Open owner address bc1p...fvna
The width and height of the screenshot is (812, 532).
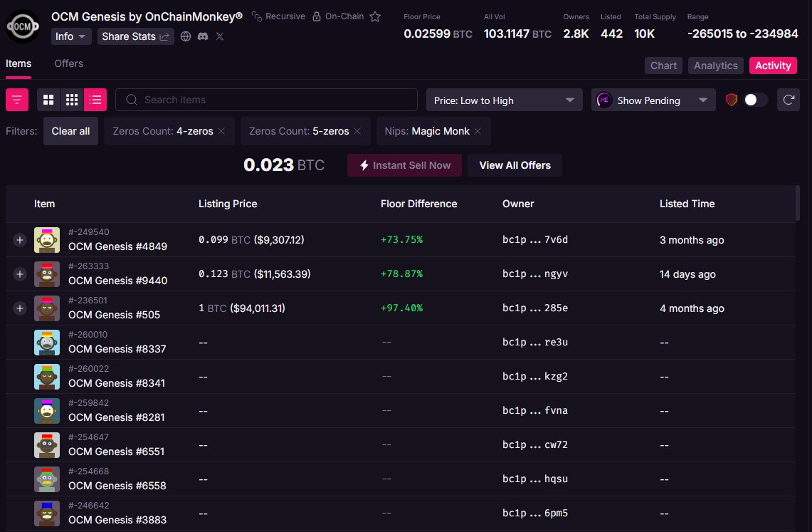point(535,411)
